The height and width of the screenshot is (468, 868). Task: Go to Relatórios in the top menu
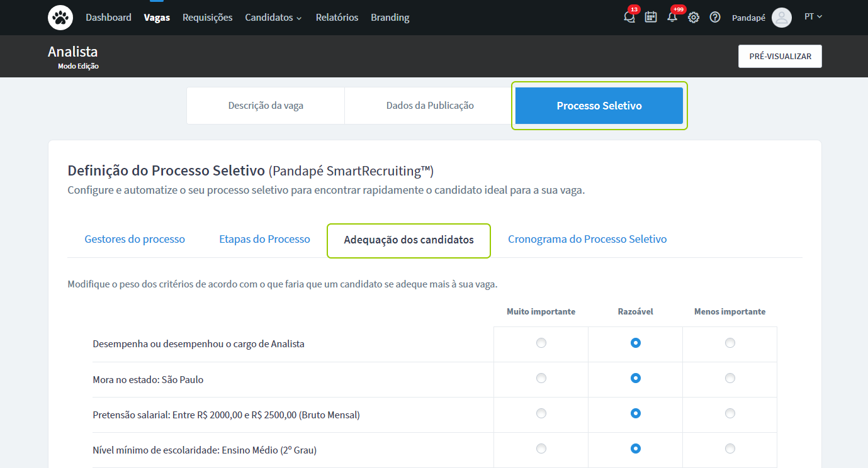click(337, 18)
